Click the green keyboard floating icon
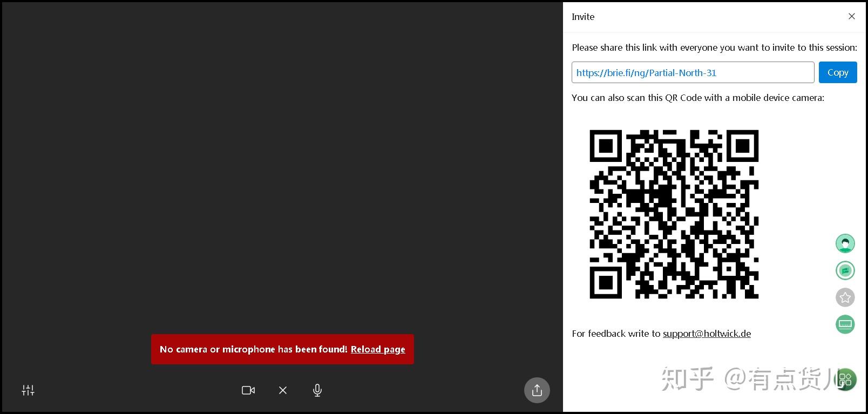Screen dimensions: 868x414 [x=845, y=324]
